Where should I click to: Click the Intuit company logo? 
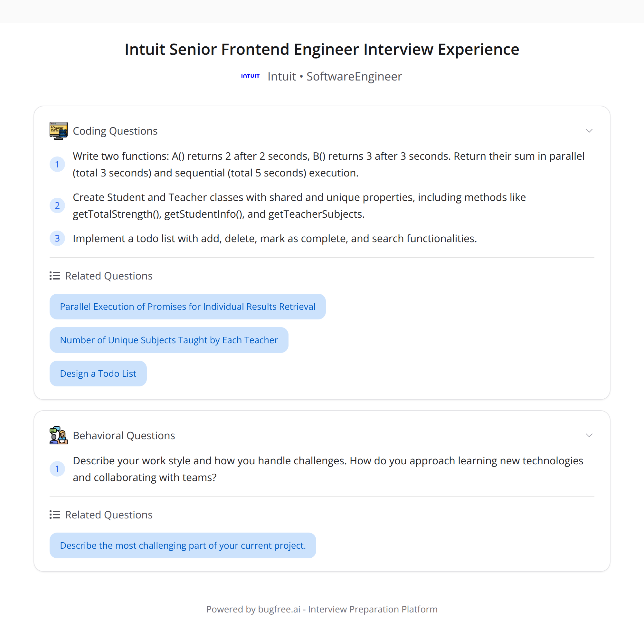250,76
